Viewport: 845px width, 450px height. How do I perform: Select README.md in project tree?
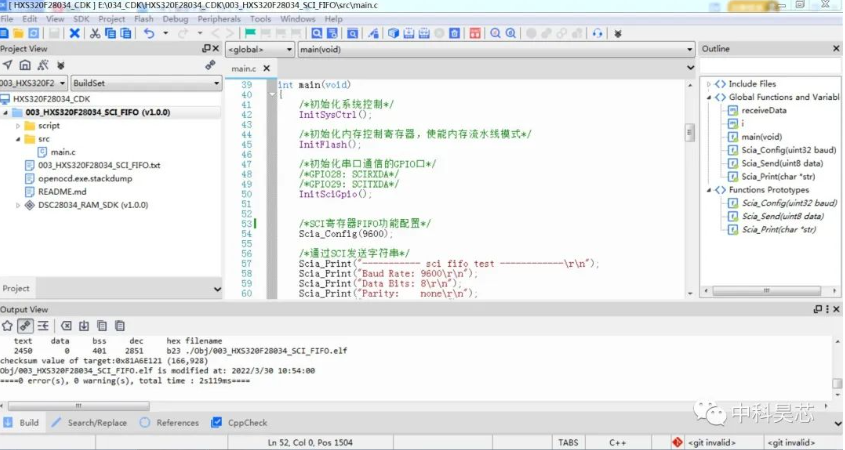62,192
